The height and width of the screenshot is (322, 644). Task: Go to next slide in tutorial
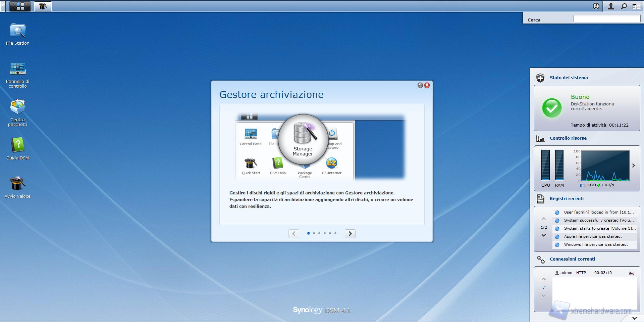tap(350, 234)
